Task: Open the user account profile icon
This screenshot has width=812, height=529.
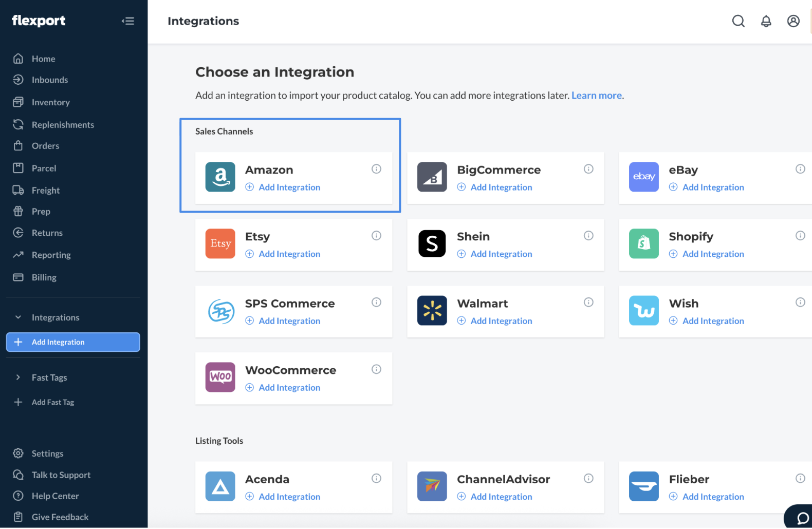Action: [x=793, y=21]
